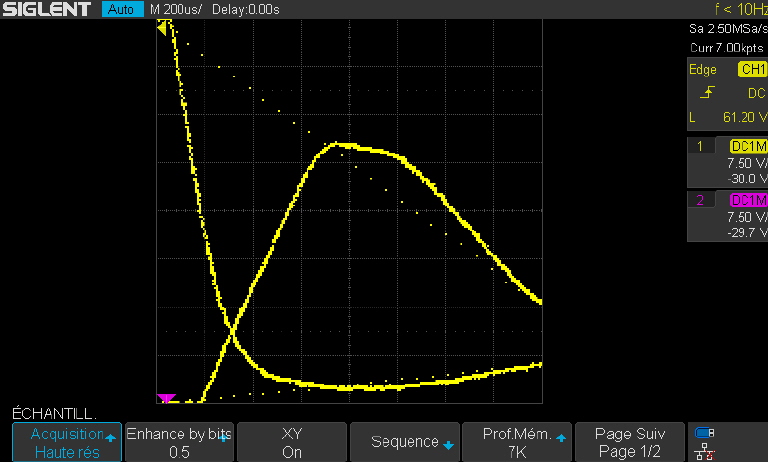Select channel 2 number tab

point(700,200)
